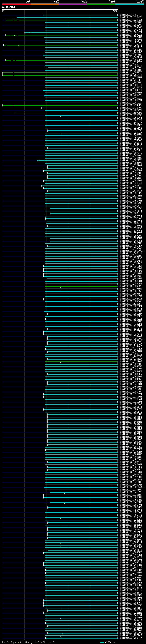146x644 pixels.
Task: Click the hit label UniRef100_P35450
Action: [131, 108]
